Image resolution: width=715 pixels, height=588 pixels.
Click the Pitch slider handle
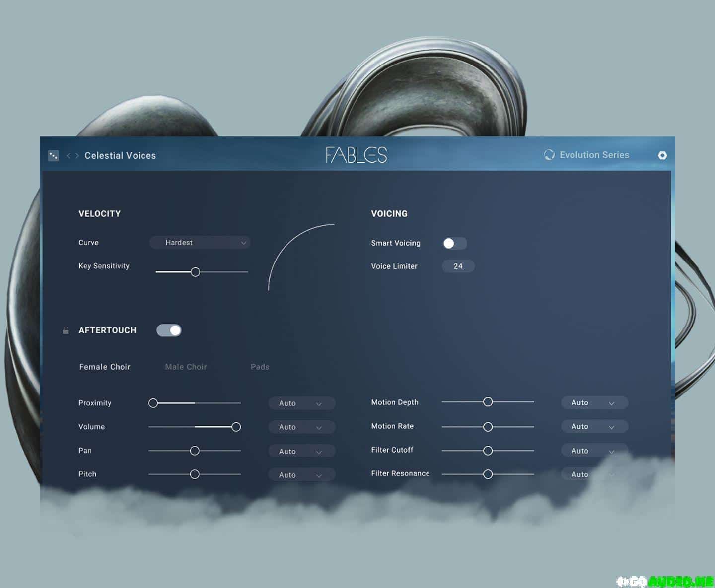pos(195,474)
